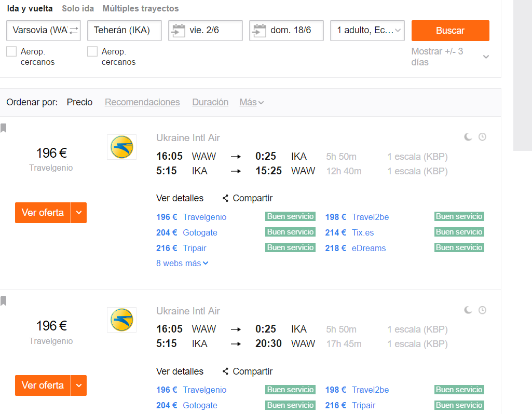Open dropdown arrow next to first Ver oferta

79,213
